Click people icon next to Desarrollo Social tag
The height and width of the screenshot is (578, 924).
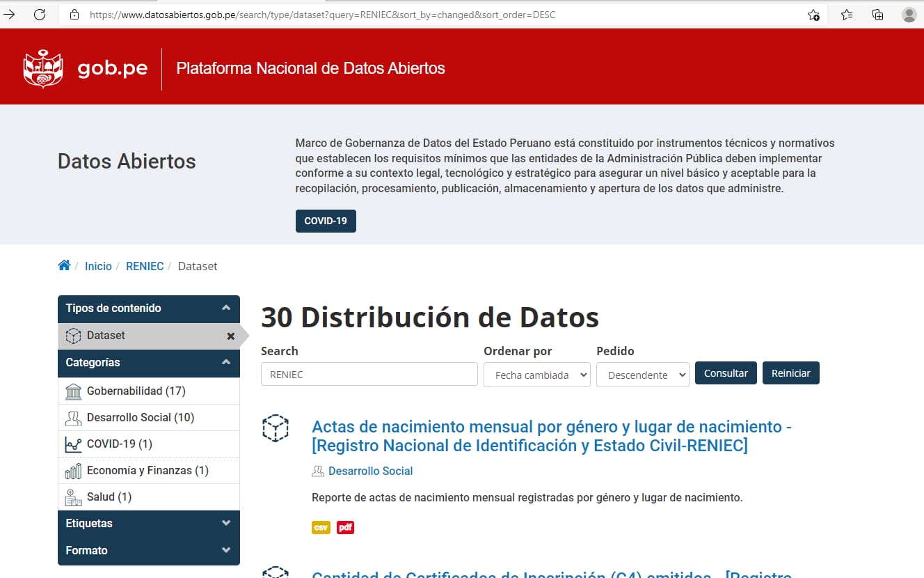tap(318, 471)
